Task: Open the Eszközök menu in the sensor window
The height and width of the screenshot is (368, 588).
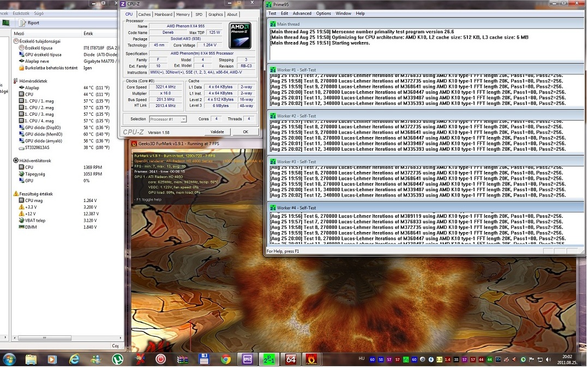Action: point(21,13)
